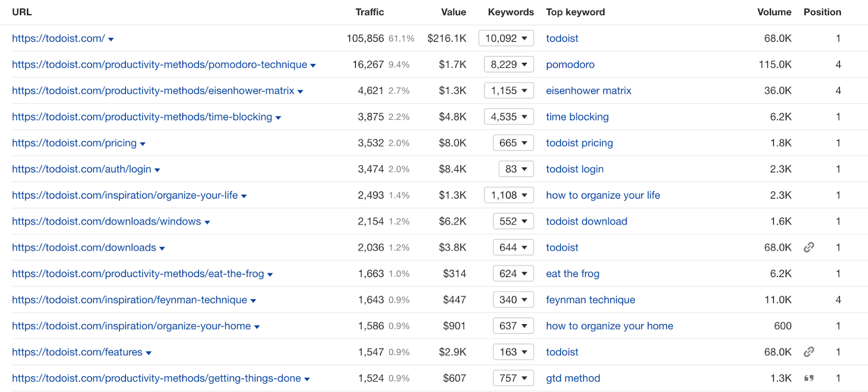Click top keyword 'todoist download'
This screenshot has height=392, width=868.
pyautogui.click(x=586, y=221)
